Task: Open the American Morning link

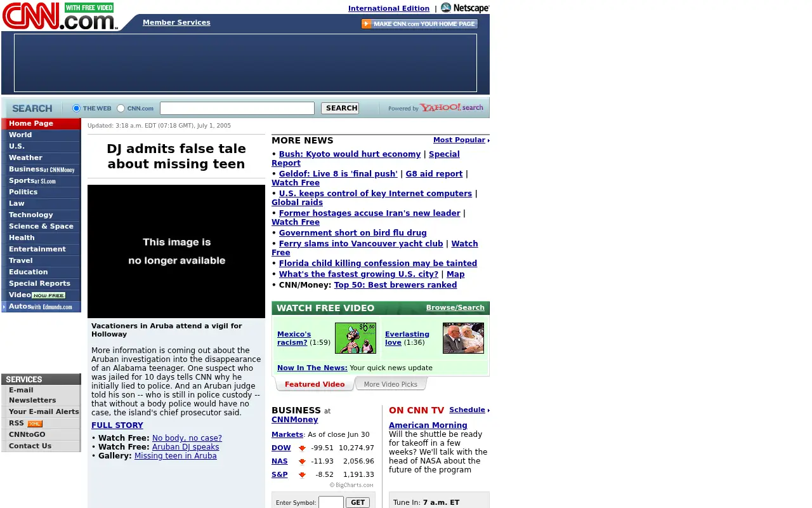Action: [428, 425]
